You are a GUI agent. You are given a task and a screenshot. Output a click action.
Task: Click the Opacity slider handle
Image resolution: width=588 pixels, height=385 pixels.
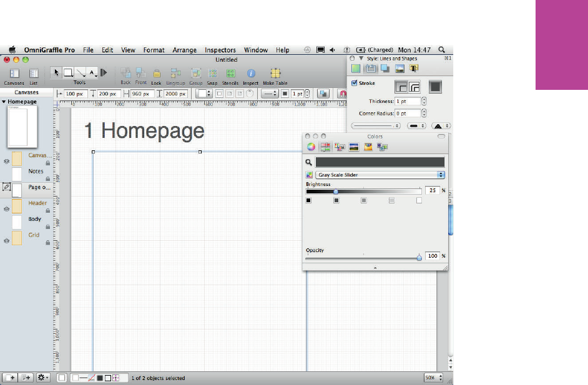point(419,257)
